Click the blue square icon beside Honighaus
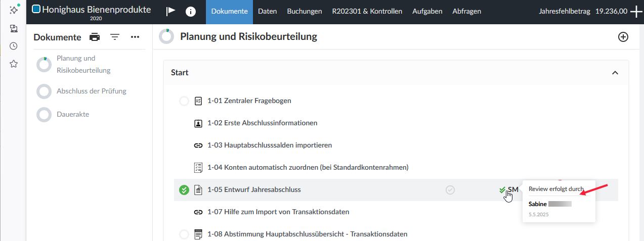The image size is (644, 241). pos(36,9)
